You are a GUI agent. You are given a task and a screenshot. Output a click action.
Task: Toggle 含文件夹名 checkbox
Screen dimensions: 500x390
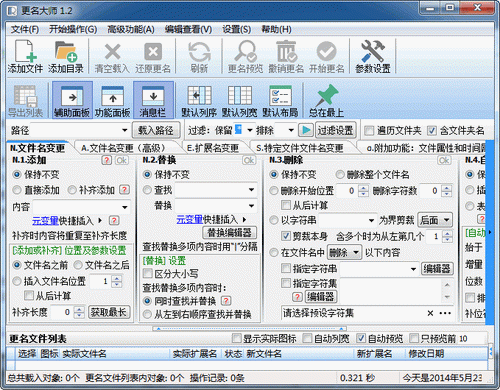tap(432, 130)
